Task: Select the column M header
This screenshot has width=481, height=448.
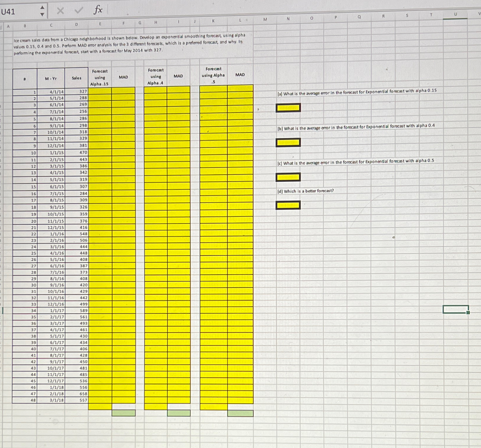Action: 265,19
